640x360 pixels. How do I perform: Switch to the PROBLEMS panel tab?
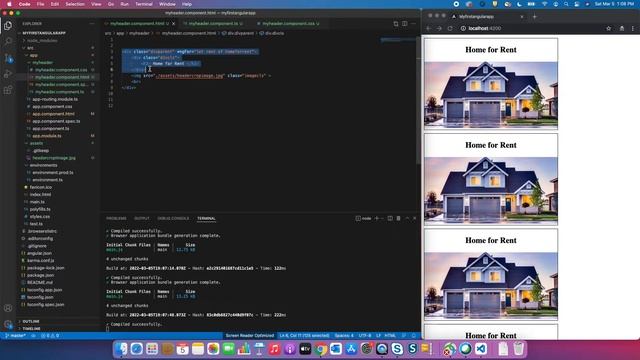click(116, 218)
